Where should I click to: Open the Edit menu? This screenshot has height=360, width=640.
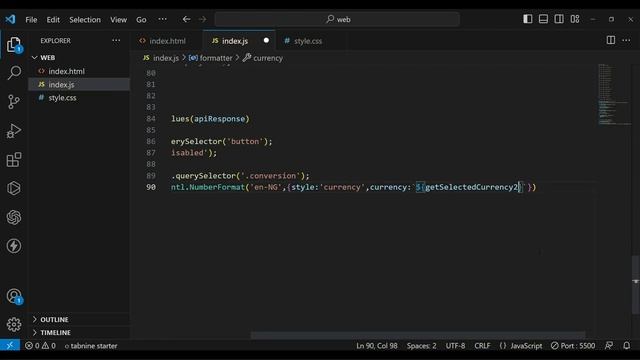tap(53, 20)
